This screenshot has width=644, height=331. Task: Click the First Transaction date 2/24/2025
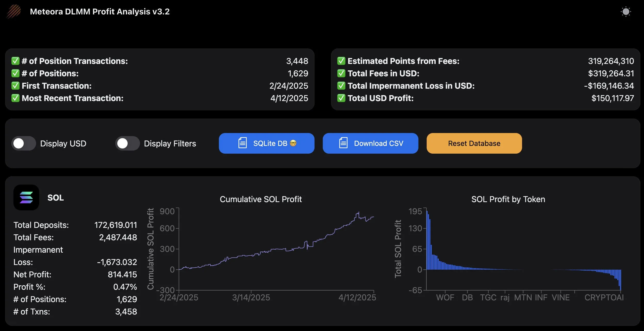coord(289,86)
